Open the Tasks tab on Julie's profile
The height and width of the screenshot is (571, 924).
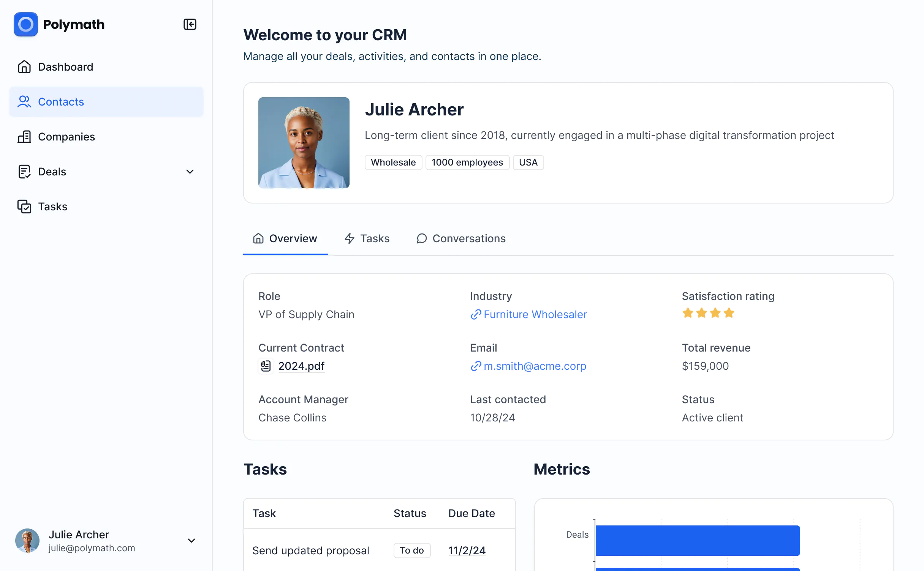[x=366, y=238]
